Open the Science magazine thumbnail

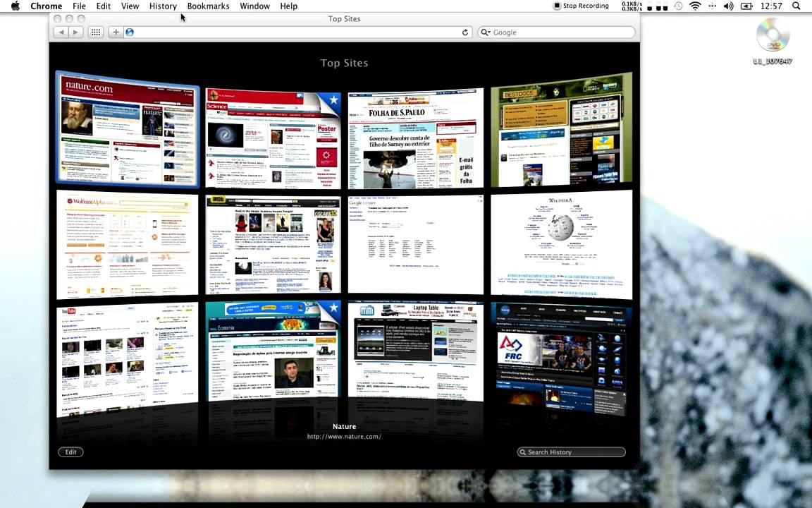[273, 138]
